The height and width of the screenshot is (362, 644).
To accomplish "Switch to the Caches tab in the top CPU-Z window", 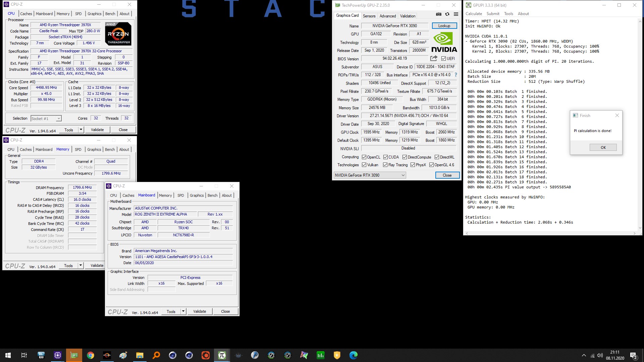I will point(26,14).
